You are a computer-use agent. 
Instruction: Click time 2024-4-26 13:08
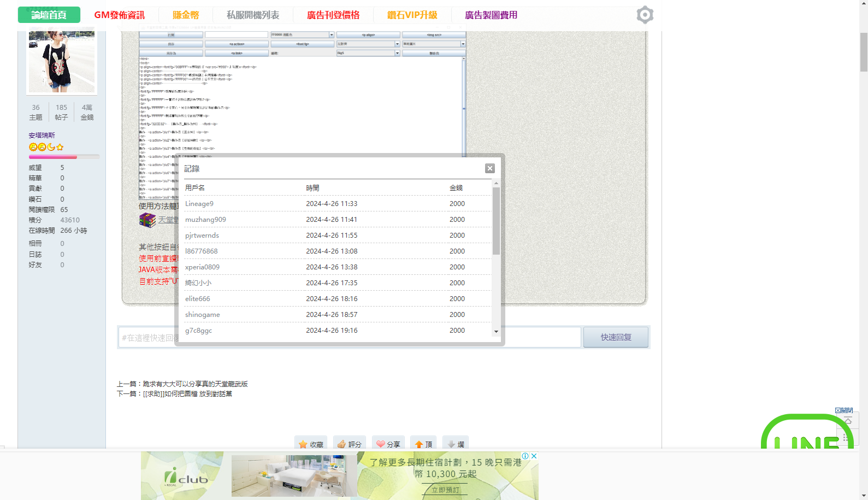[x=332, y=251]
